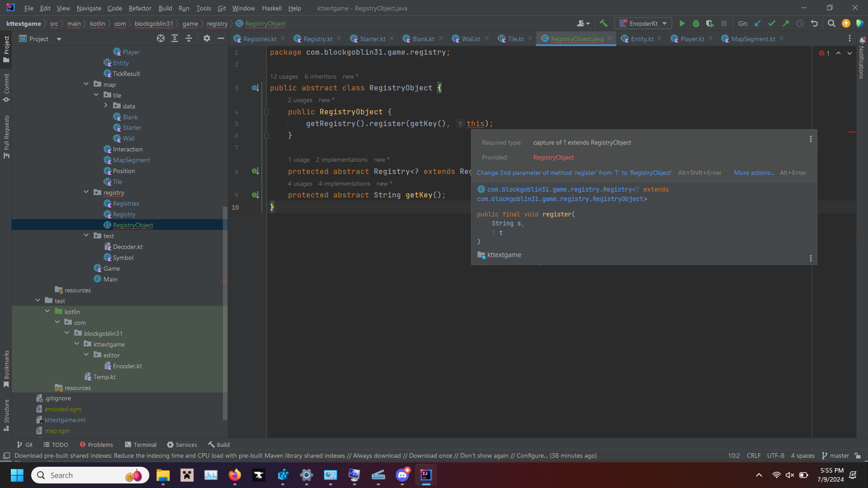The height and width of the screenshot is (488, 868).
Task: Open the Refactor menu
Action: point(140,8)
